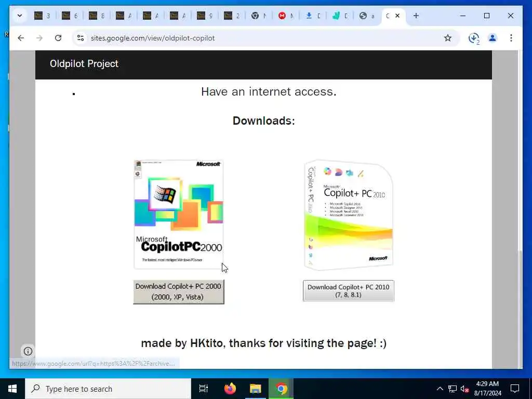Click the Copilot+ PC 2010 box image
Screen dimensions: 532x399
(349, 215)
